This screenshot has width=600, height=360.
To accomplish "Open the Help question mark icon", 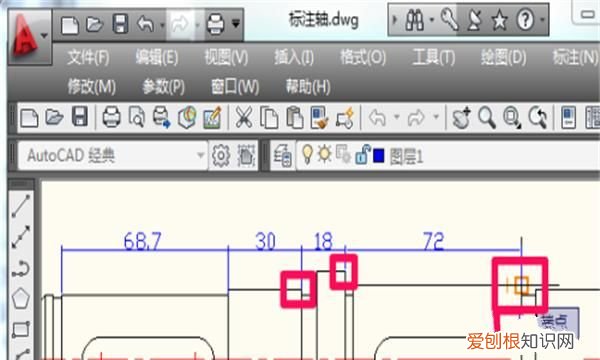I will pyautogui.click(x=525, y=20).
